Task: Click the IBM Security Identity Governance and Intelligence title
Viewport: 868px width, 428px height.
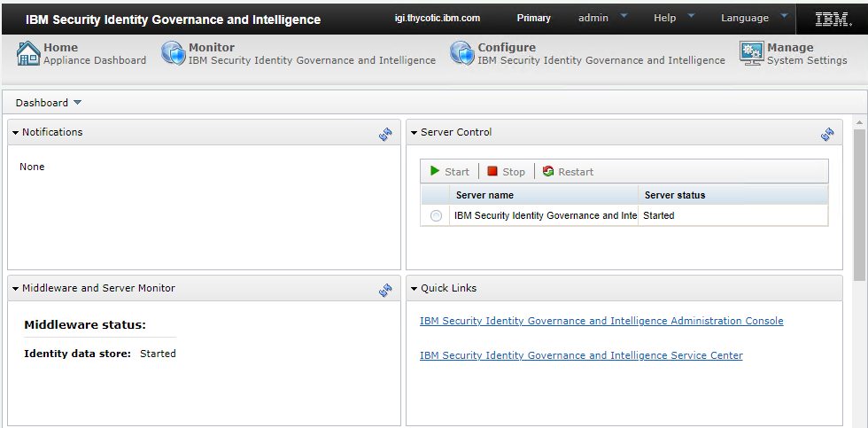Action: (174, 19)
